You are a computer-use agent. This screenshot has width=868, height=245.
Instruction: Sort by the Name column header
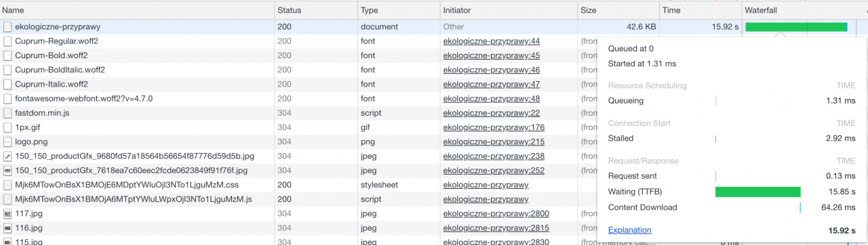[137, 10]
